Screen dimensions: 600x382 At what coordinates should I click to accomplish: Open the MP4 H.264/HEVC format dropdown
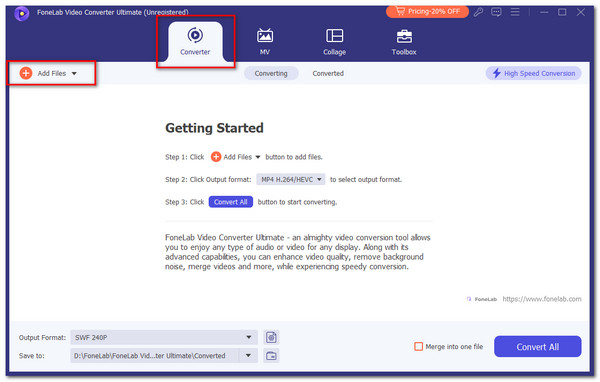coord(291,179)
